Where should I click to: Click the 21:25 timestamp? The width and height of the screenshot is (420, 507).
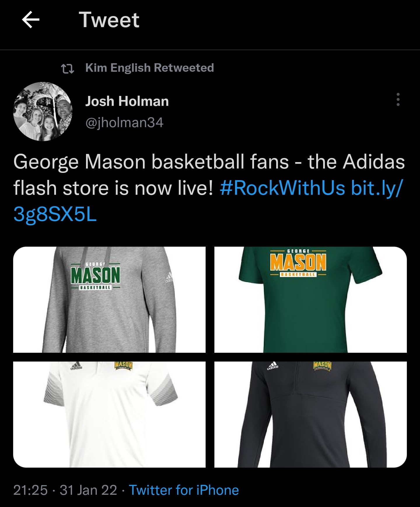(30, 490)
